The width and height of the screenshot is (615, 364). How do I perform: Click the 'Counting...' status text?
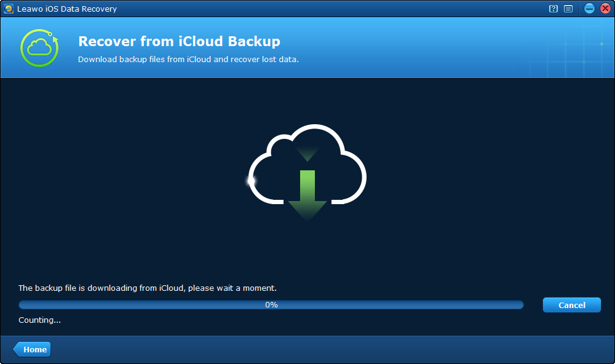pos(39,320)
